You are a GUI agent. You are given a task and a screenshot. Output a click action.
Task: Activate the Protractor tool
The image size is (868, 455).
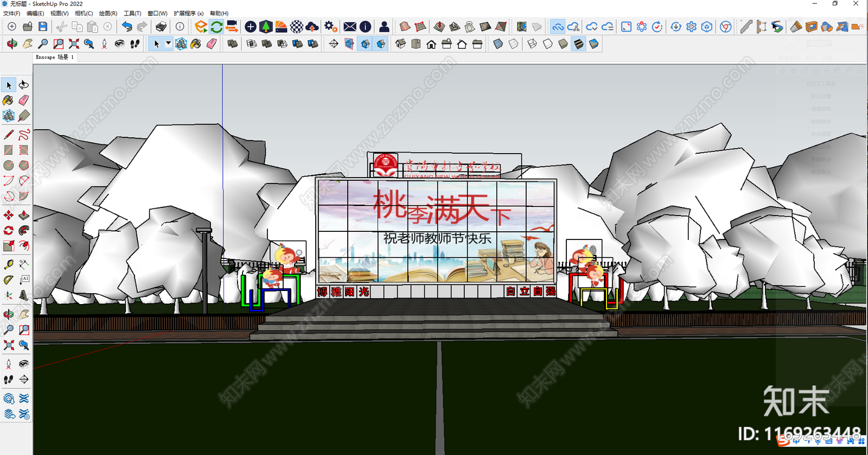(x=9, y=280)
